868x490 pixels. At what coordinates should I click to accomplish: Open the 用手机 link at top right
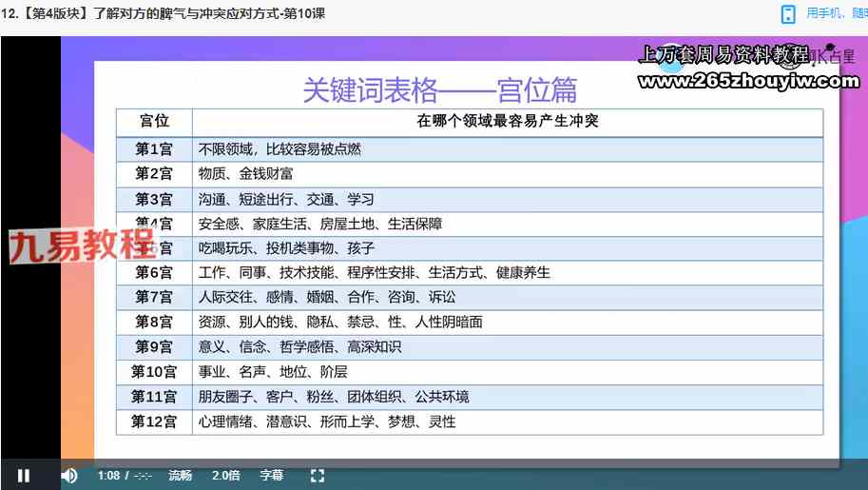(836, 13)
